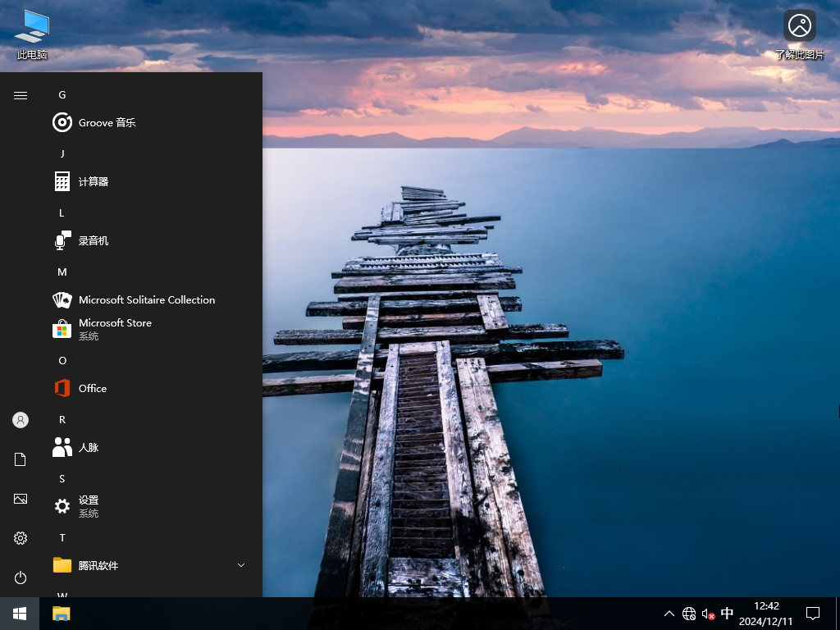Viewport: 840px width, 630px height.
Task: Click the letter M section header
Action: click(62, 272)
